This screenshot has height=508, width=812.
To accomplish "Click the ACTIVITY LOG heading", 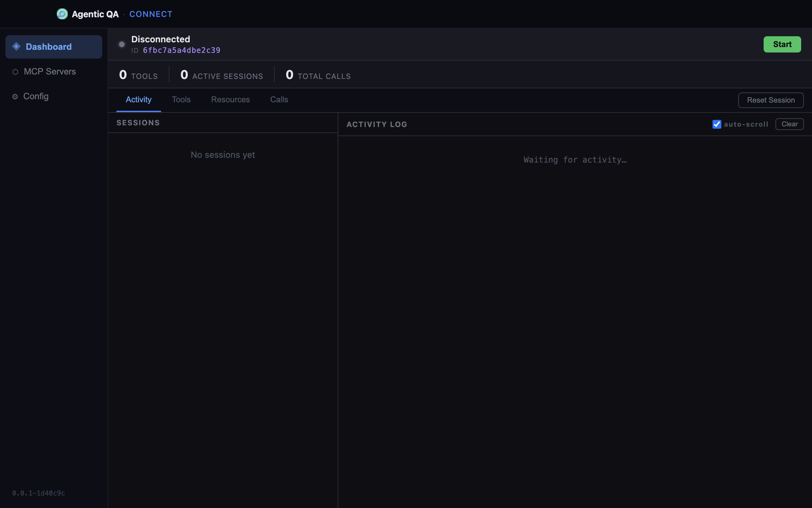I will tap(377, 124).
